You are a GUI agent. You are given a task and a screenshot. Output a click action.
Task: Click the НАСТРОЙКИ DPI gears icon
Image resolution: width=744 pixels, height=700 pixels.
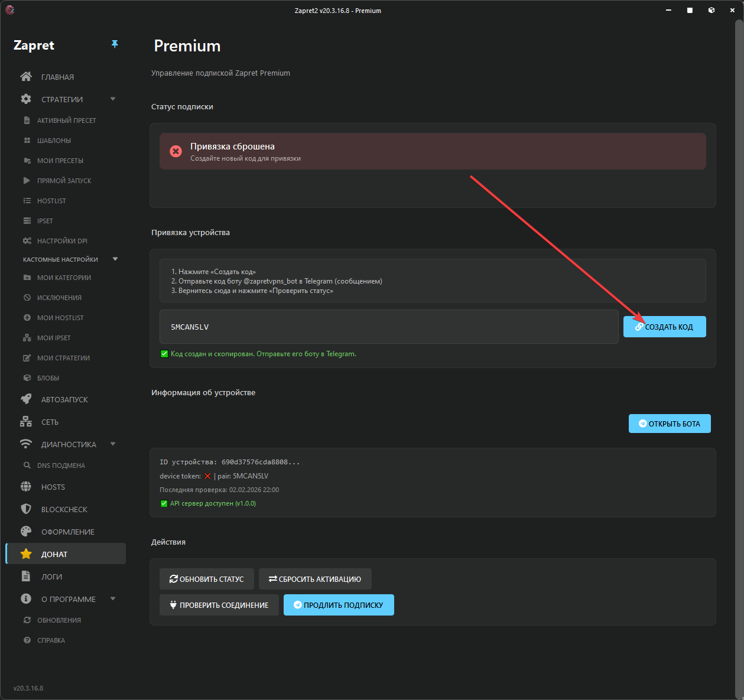point(27,241)
